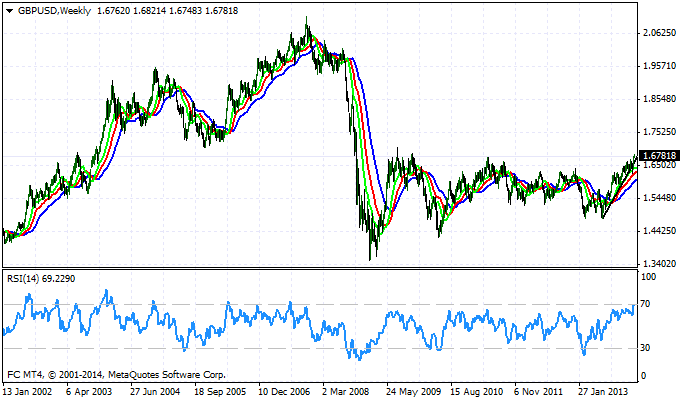Select the RSI scale value 100
Screen dimensions: 680x400
click(x=648, y=277)
